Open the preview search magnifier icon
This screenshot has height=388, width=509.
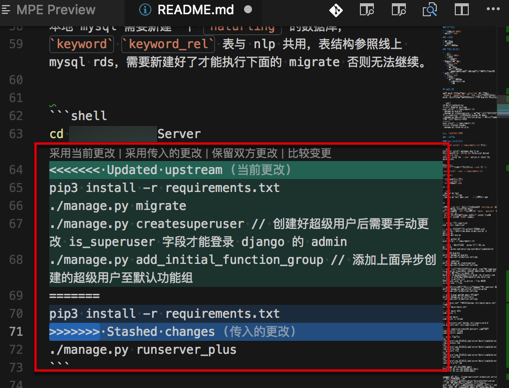tap(430, 10)
